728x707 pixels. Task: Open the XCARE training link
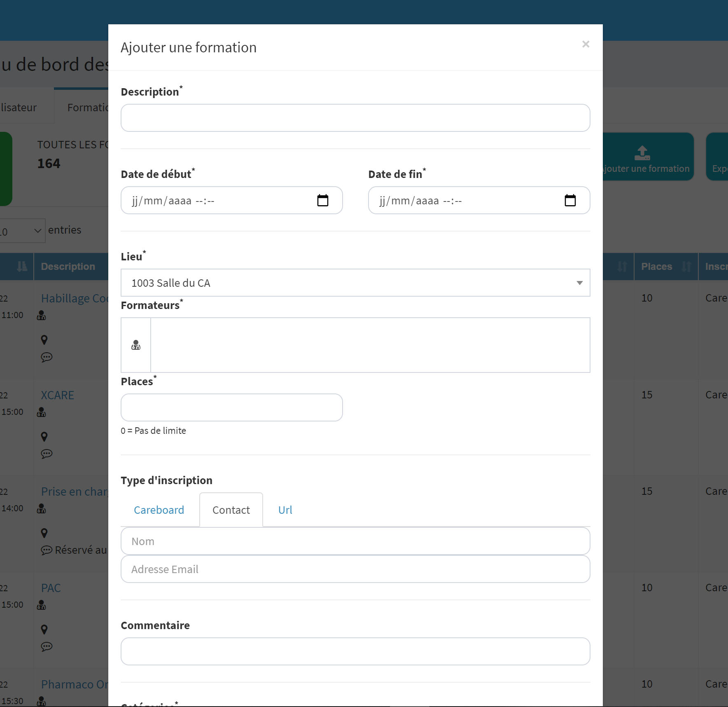(x=58, y=395)
